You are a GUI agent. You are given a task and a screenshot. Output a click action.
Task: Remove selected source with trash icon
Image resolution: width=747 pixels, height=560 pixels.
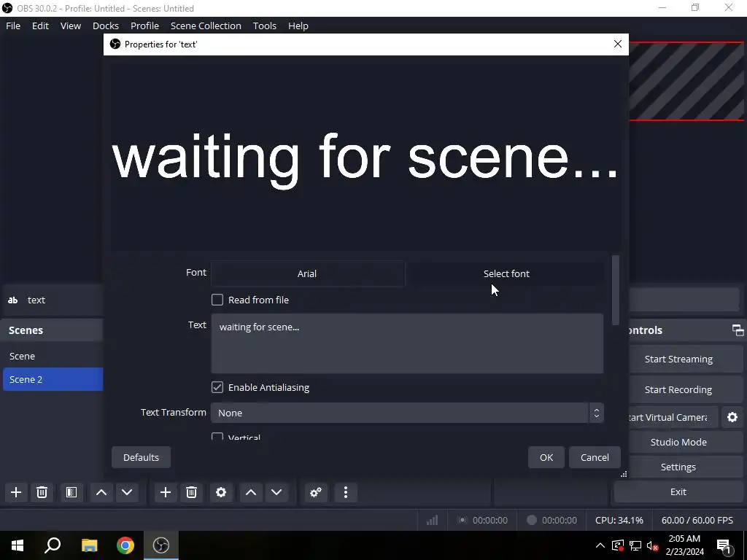pos(192,492)
